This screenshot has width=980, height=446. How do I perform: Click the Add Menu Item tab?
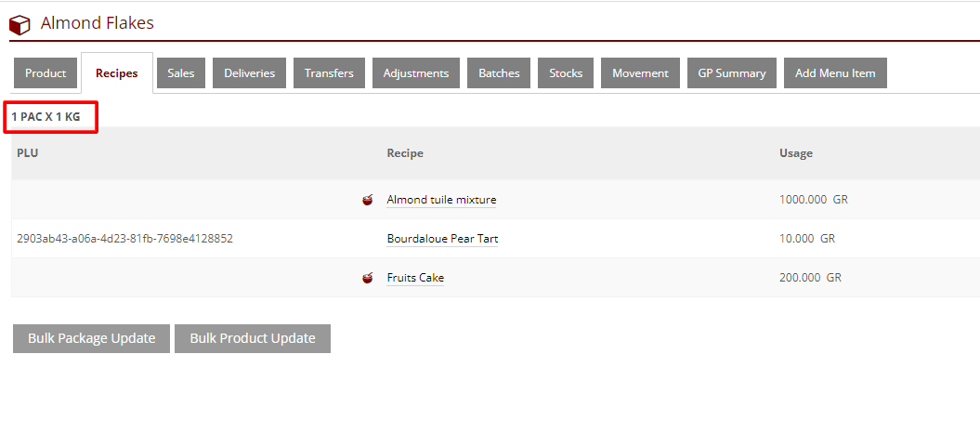pyautogui.click(x=835, y=73)
